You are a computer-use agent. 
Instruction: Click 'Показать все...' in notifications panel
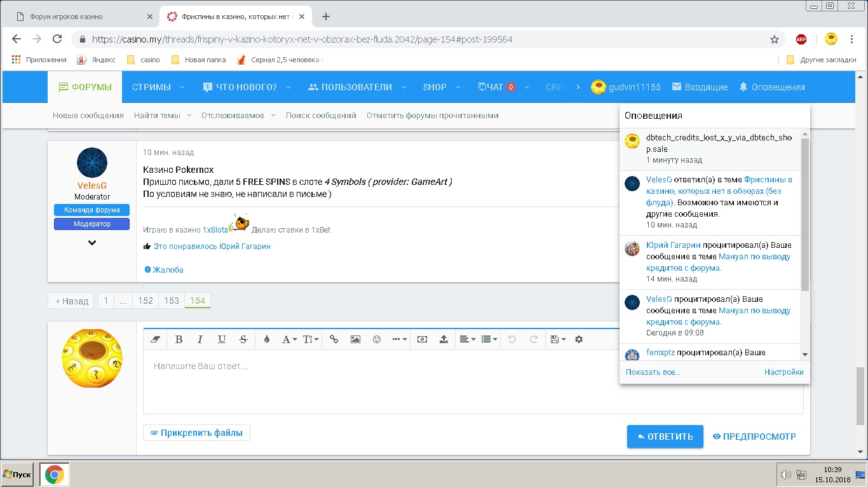click(653, 372)
